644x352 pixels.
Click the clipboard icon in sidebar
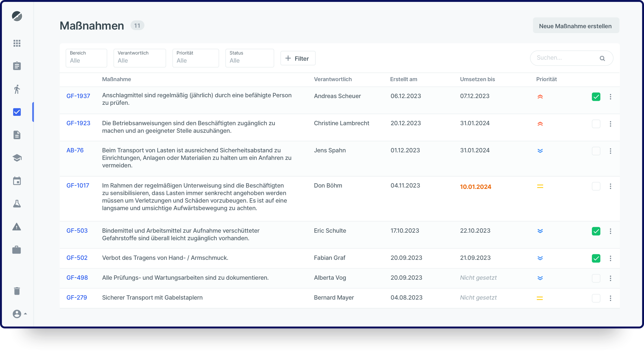pos(17,66)
